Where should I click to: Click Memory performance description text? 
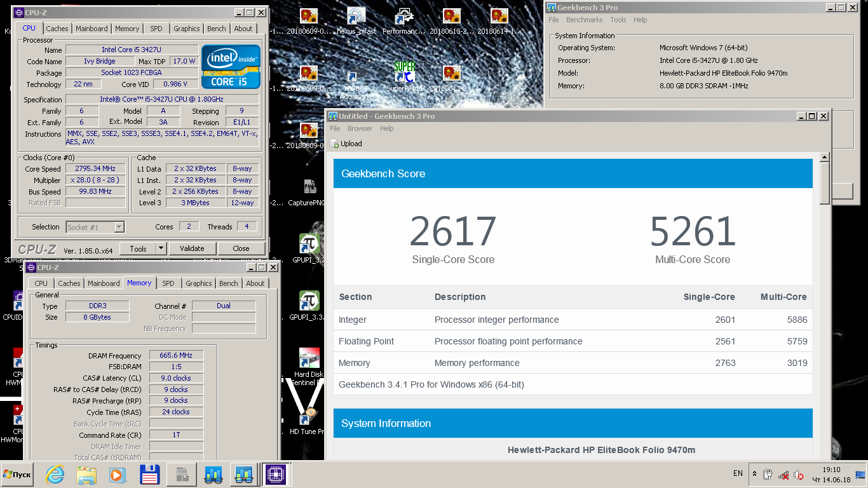[x=477, y=363]
